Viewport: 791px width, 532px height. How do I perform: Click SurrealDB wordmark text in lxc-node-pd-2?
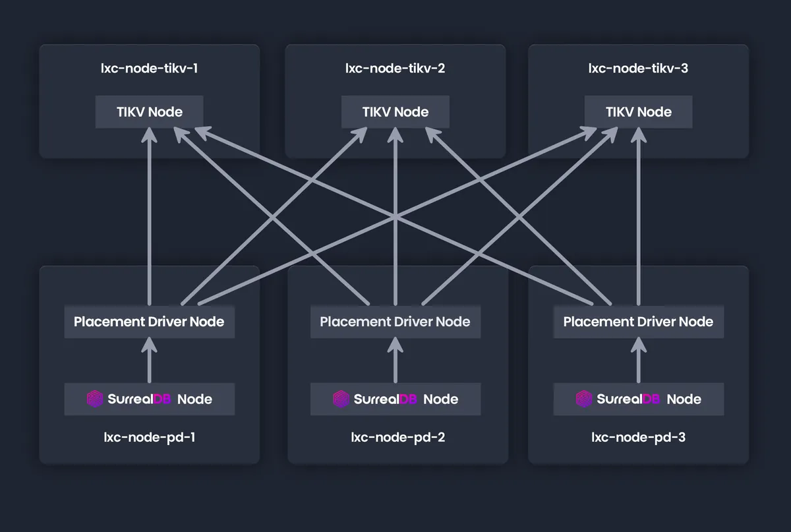point(385,399)
